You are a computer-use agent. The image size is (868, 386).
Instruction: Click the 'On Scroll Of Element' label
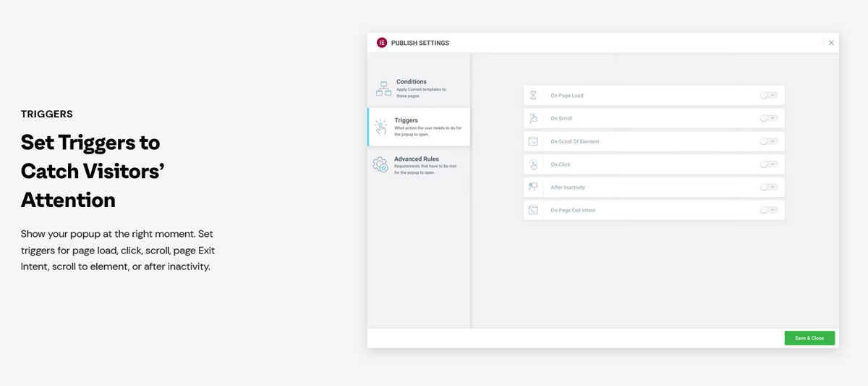coord(575,141)
